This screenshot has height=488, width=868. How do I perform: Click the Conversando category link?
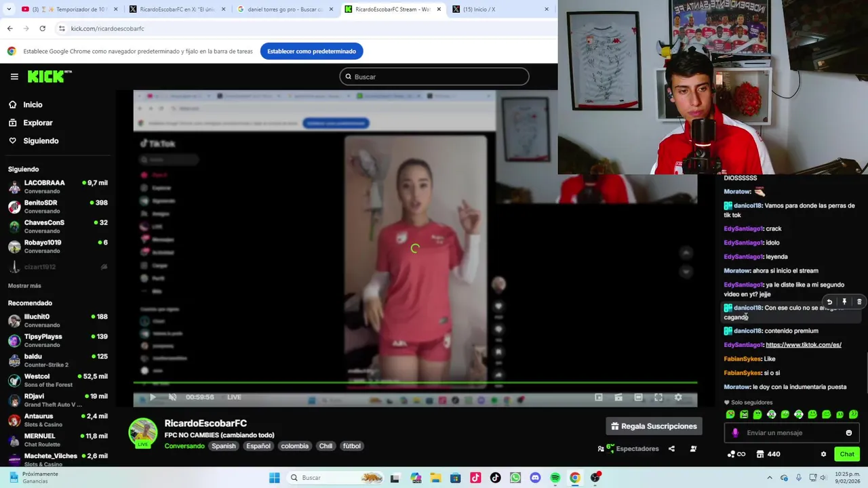pos(184,446)
